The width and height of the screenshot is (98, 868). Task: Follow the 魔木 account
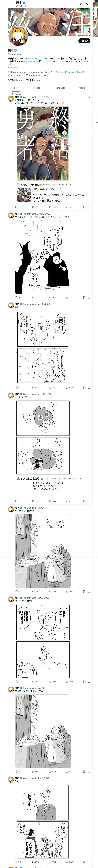(84, 41)
